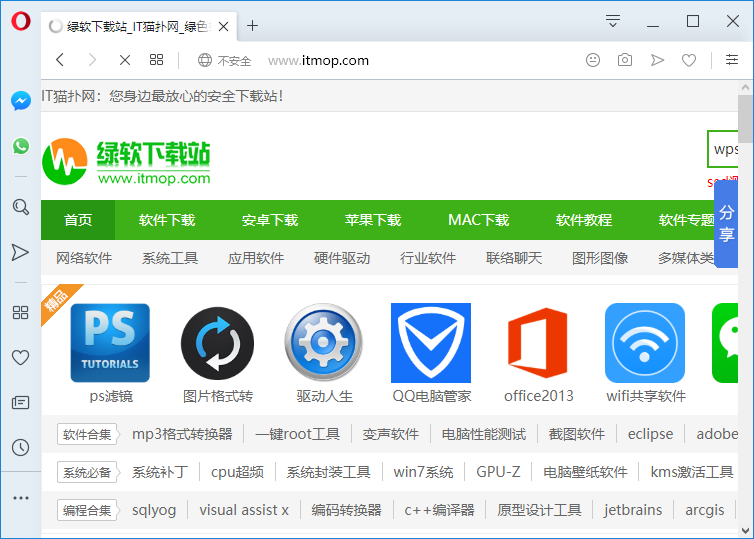Image resolution: width=754 pixels, height=539 pixels.
Task: Open History clock in the sidebar
Action: tap(20, 448)
